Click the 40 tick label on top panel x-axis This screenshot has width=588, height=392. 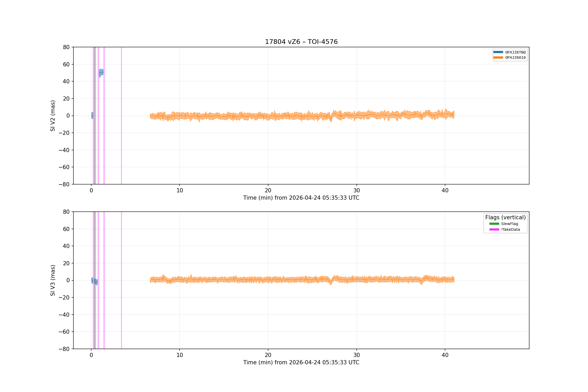click(x=445, y=191)
